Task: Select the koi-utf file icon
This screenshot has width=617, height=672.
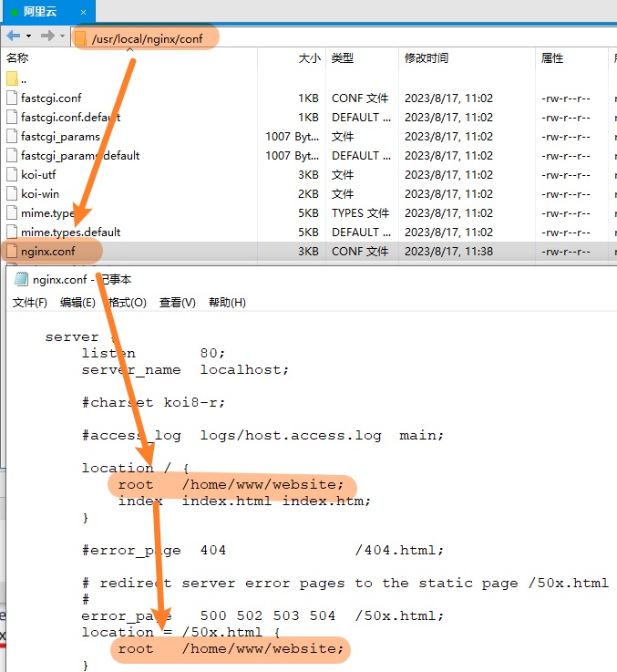Action: 12,174
